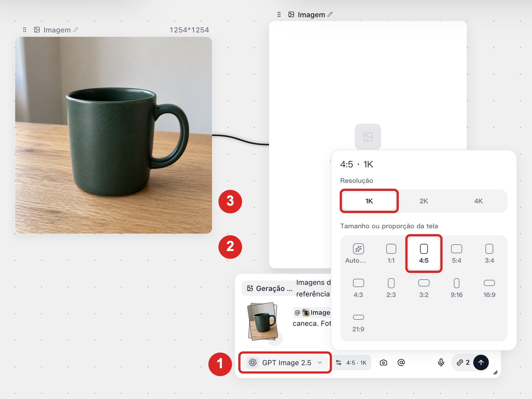Image resolution: width=532 pixels, height=399 pixels.
Task: Click the @ mention icon
Action: click(401, 362)
